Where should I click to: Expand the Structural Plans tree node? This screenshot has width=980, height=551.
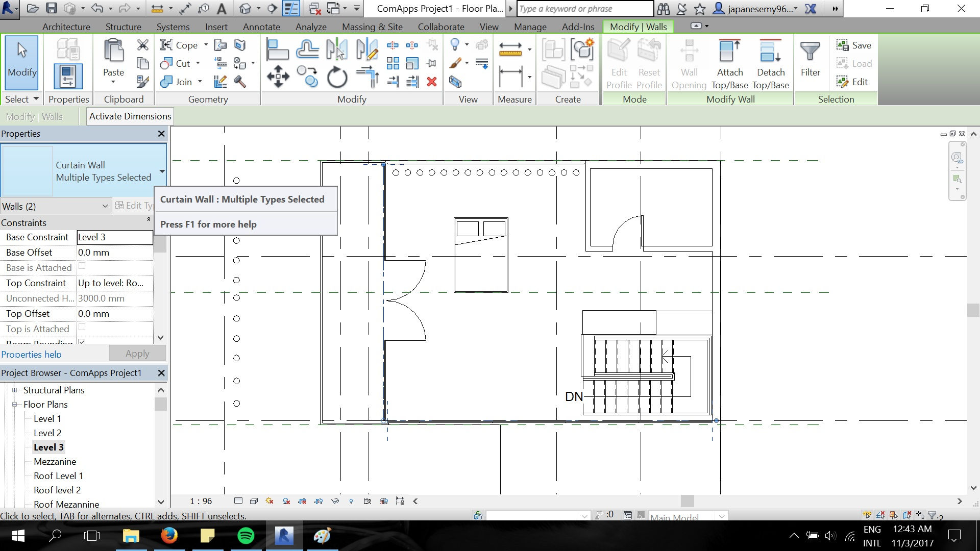[x=14, y=390]
